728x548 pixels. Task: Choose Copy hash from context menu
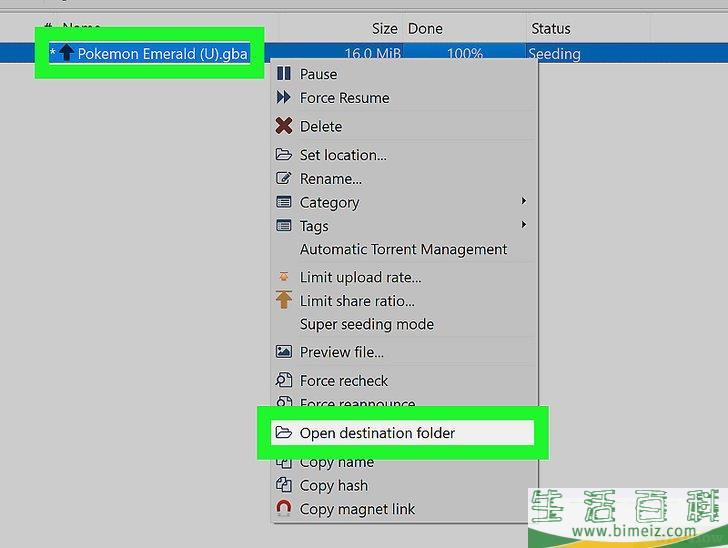(333, 486)
